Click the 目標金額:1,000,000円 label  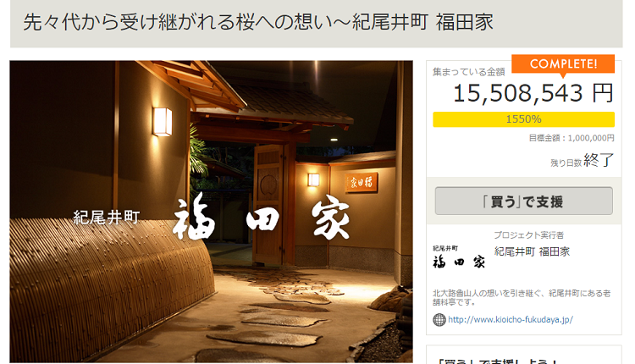[x=571, y=138]
